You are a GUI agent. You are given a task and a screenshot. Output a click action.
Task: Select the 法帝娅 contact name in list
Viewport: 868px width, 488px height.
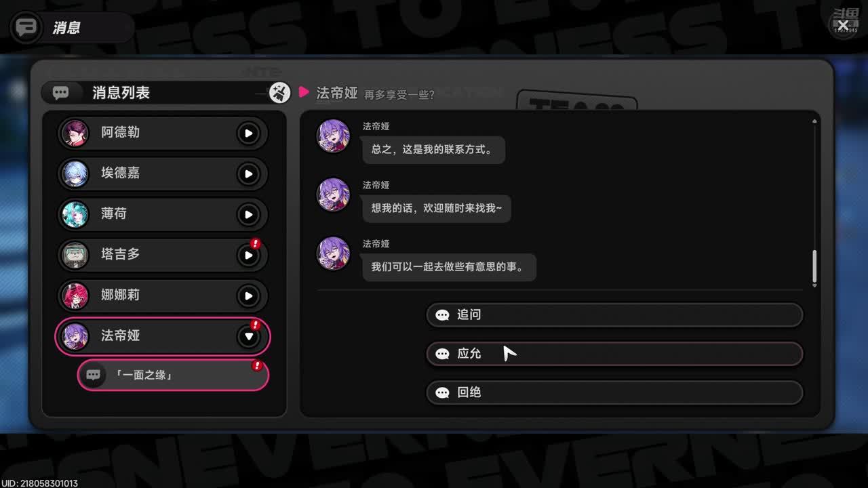(x=120, y=336)
